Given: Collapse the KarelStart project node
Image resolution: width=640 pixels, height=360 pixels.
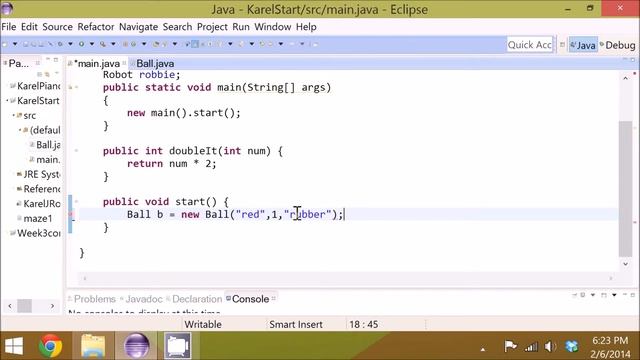Looking at the screenshot, I should [7, 100].
